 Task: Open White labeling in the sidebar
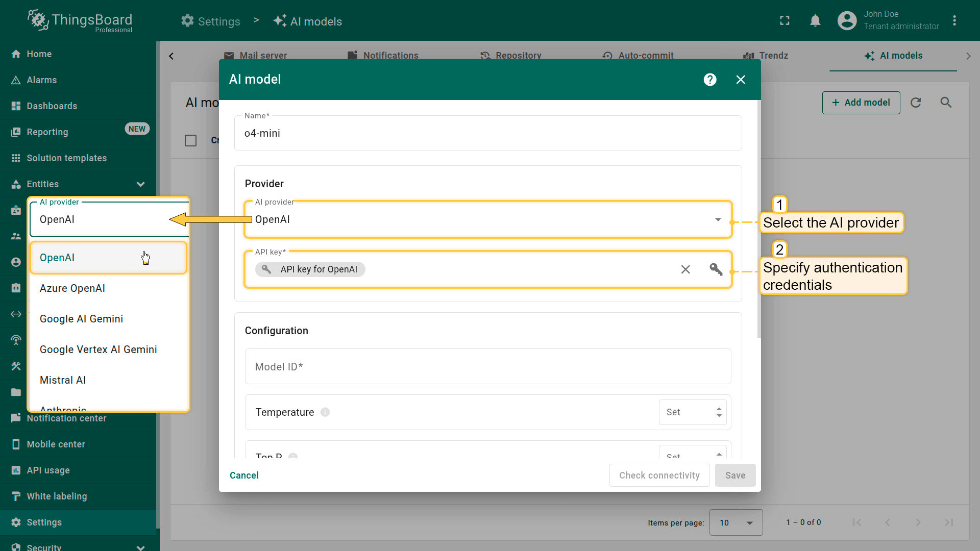click(78, 496)
